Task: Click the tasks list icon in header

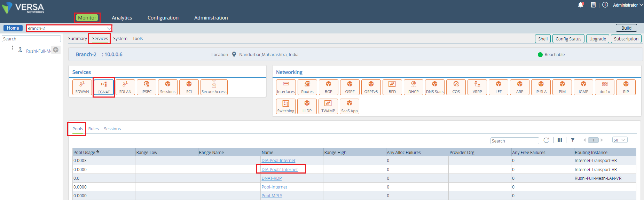Action: 594,5
